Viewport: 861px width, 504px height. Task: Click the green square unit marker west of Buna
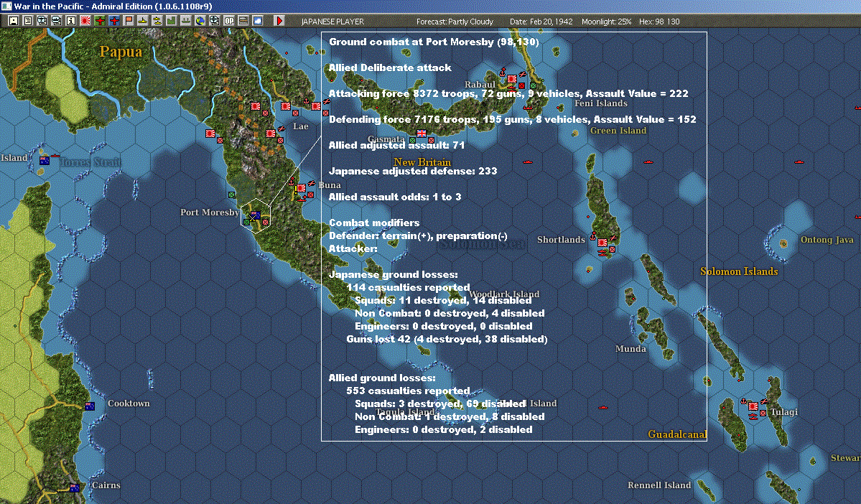[x=232, y=195]
